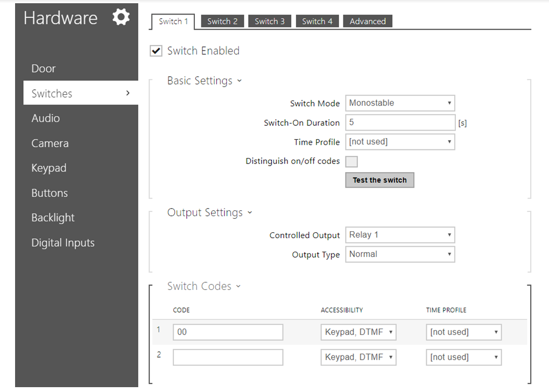
Task: Click the Switch-On Duration input field
Action: 400,123
